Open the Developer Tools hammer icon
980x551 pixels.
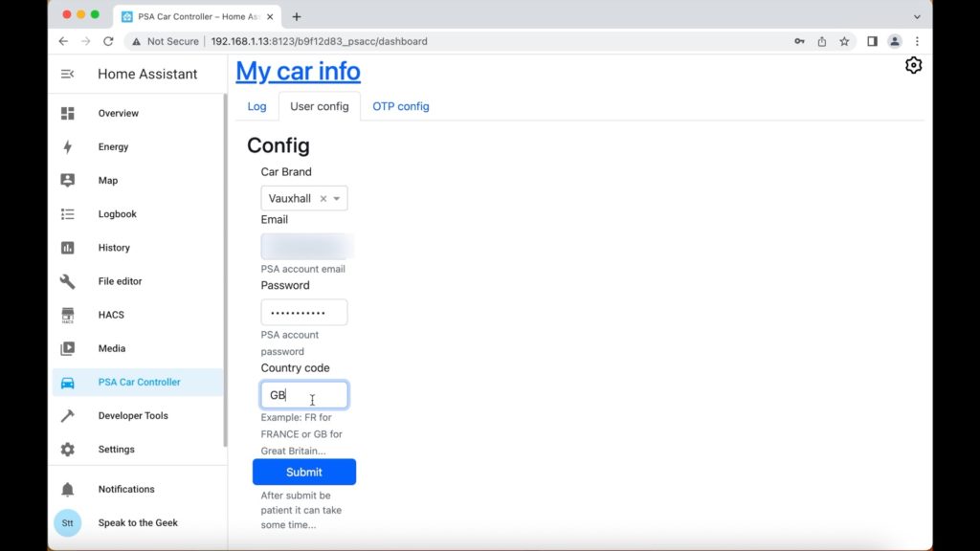pos(68,415)
